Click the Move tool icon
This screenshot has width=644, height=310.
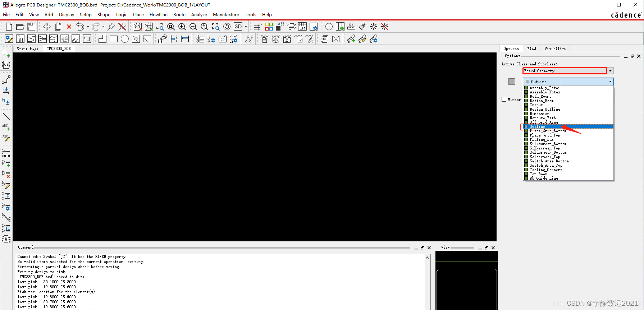[46, 27]
